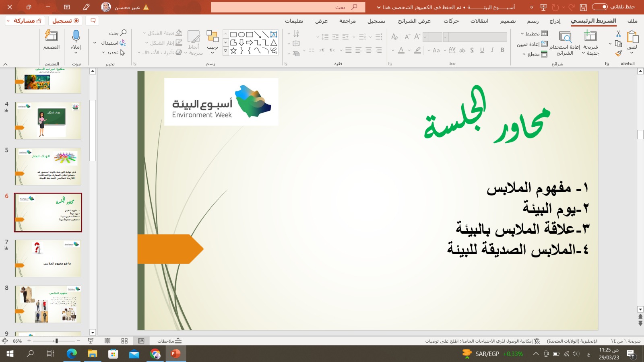Click the text highlight color pen
Image resolution: width=644 pixels, height=362 pixels.
point(418,50)
